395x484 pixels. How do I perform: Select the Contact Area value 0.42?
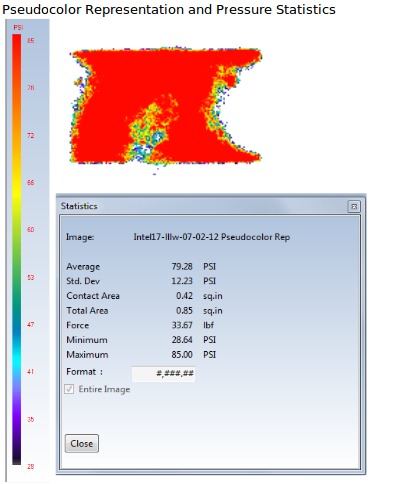pos(184,296)
